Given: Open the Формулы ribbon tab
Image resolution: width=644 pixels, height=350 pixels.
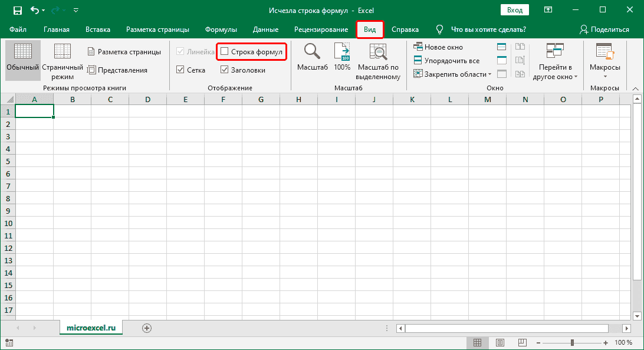Looking at the screenshot, I should (x=221, y=30).
